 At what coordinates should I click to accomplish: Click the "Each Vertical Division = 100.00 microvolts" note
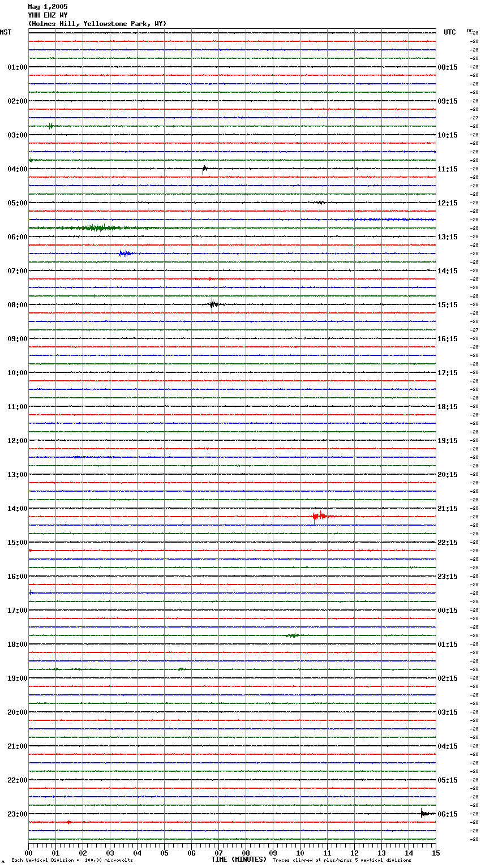(72, 861)
